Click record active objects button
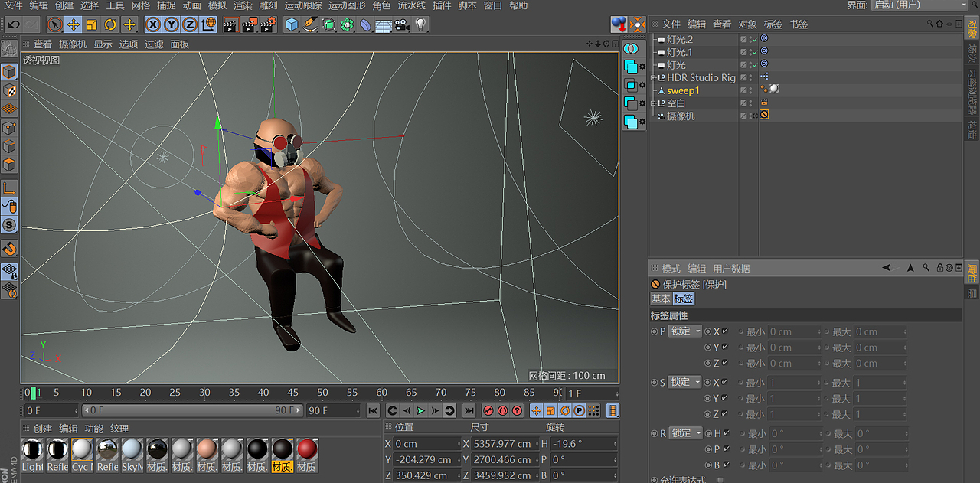 point(489,411)
